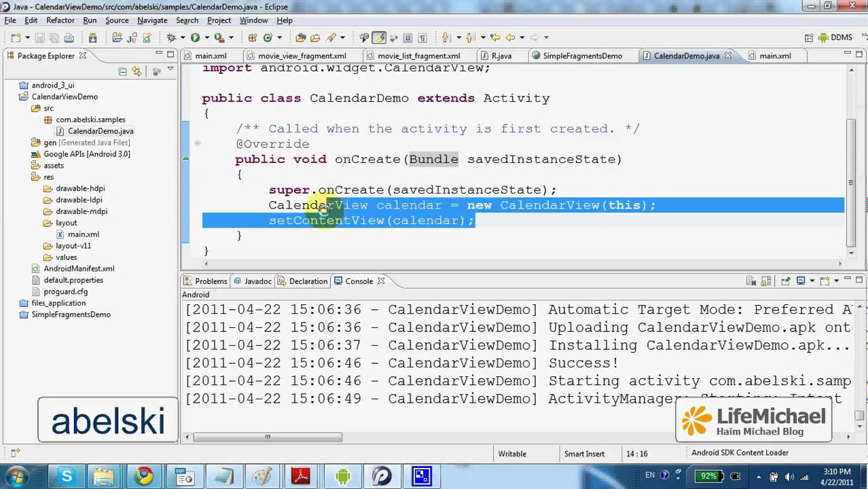Open the Window menu
The image size is (868, 489).
(x=253, y=20)
